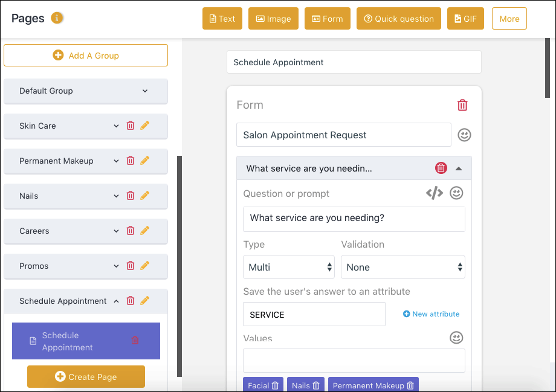Open emoji picker for Values field
Viewport: 556px width, 392px height.
[x=456, y=338]
